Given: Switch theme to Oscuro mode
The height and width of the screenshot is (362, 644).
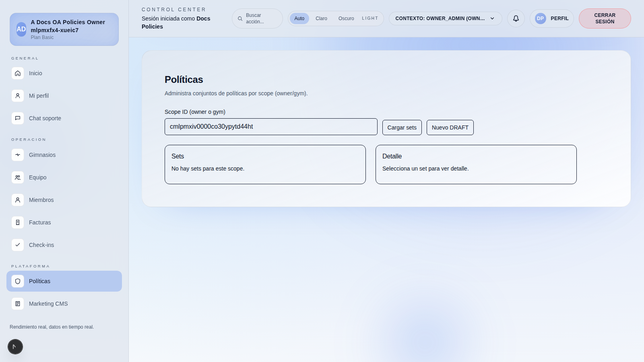Looking at the screenshot, I should [x=346, y=19].
